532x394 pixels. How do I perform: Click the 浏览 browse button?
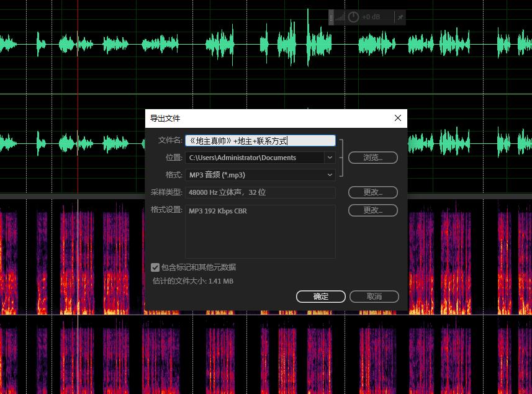(372, 158)
